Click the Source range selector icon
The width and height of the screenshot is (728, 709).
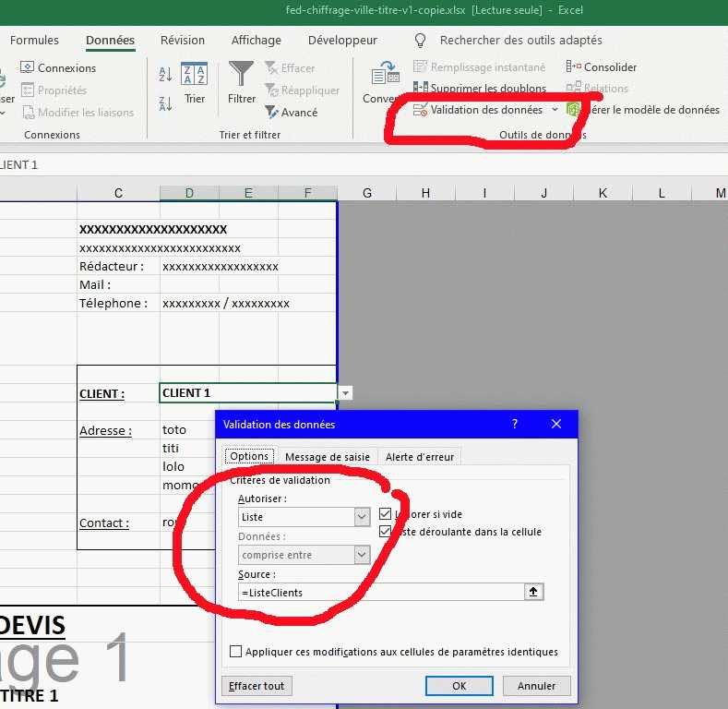pos(533,592)
